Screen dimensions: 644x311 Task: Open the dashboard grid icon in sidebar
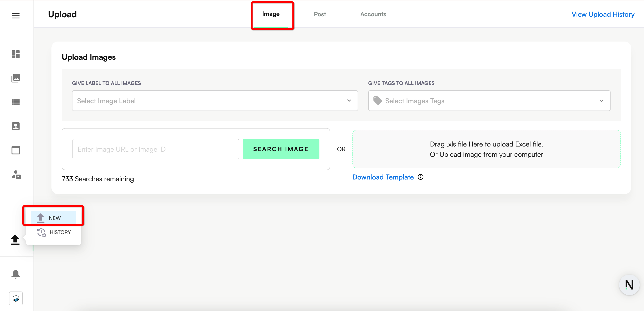[15, 54]
